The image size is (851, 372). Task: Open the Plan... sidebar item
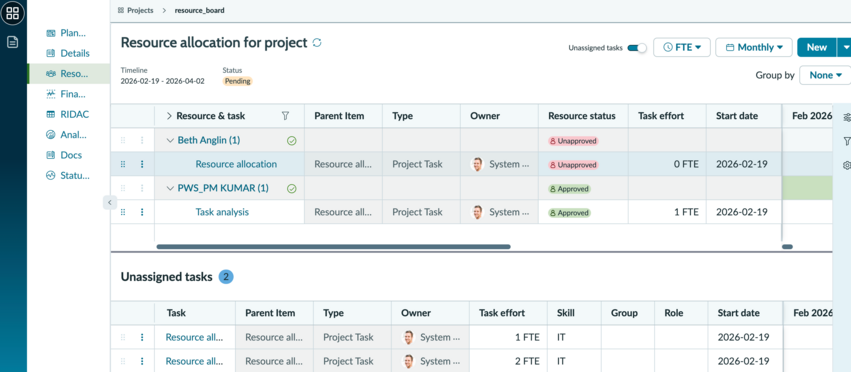(67, 33)
